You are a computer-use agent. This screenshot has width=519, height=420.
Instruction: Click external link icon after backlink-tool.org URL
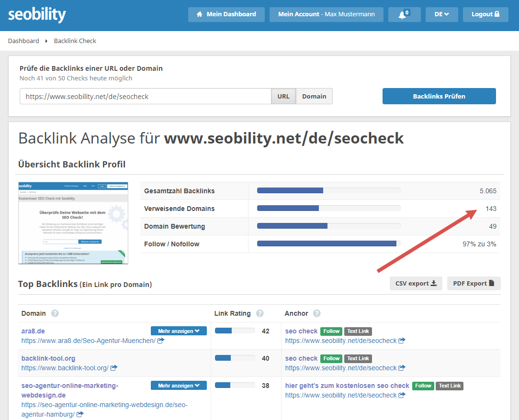pos(113,368)
